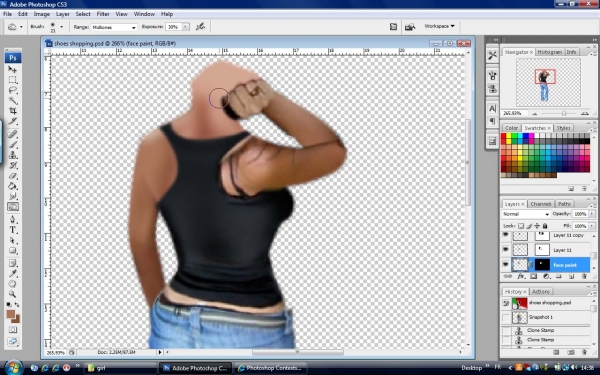
Task: Hide the Layer 11 layer
Action: pyautogui.click(x=505, y=249)
